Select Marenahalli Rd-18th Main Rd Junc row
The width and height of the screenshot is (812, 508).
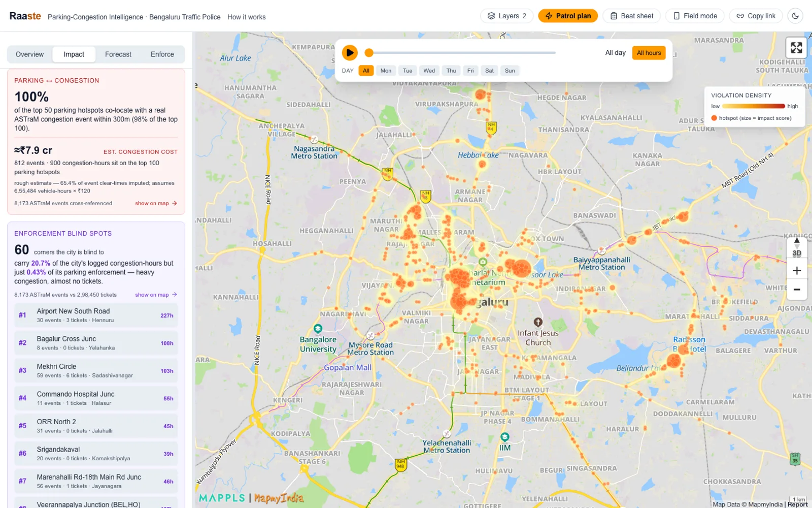click(96, 481)
